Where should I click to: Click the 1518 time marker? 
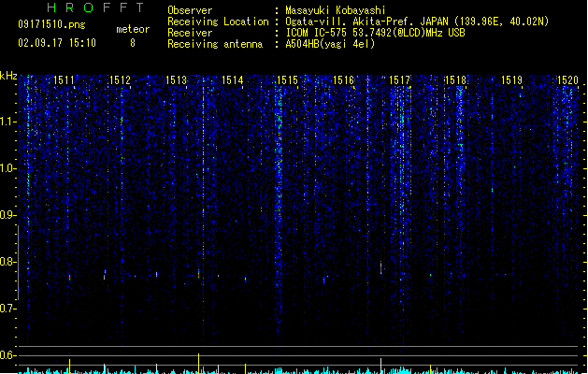tap(455, 80)
